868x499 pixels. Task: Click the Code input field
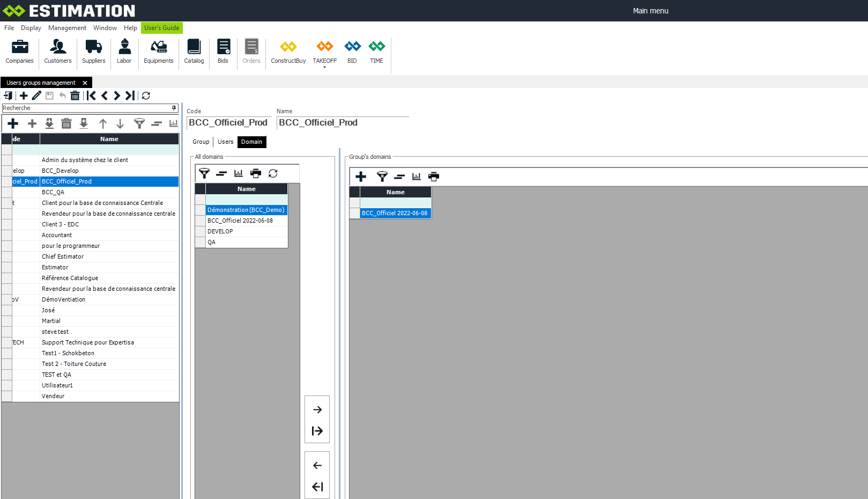[229, 123]
